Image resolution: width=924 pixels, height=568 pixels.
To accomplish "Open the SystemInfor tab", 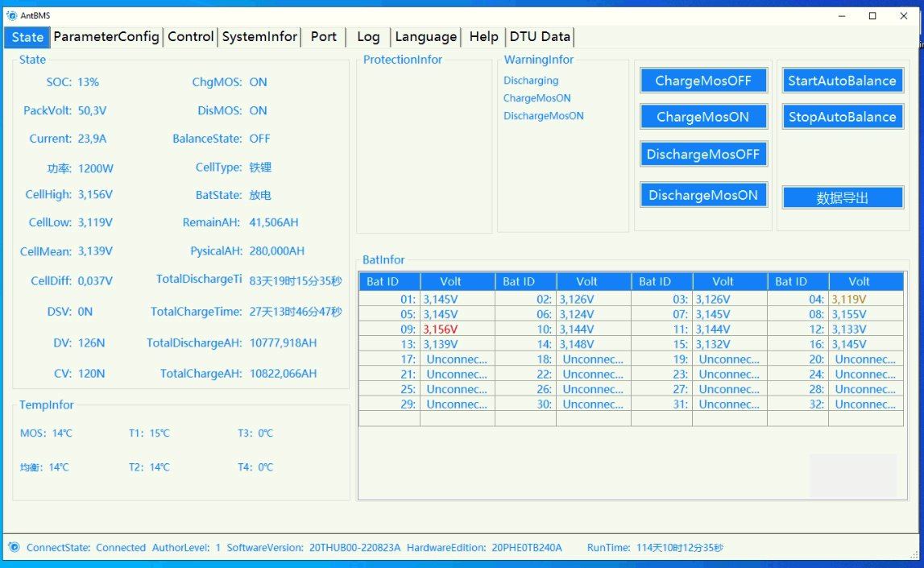I will [x=260, y=37].
